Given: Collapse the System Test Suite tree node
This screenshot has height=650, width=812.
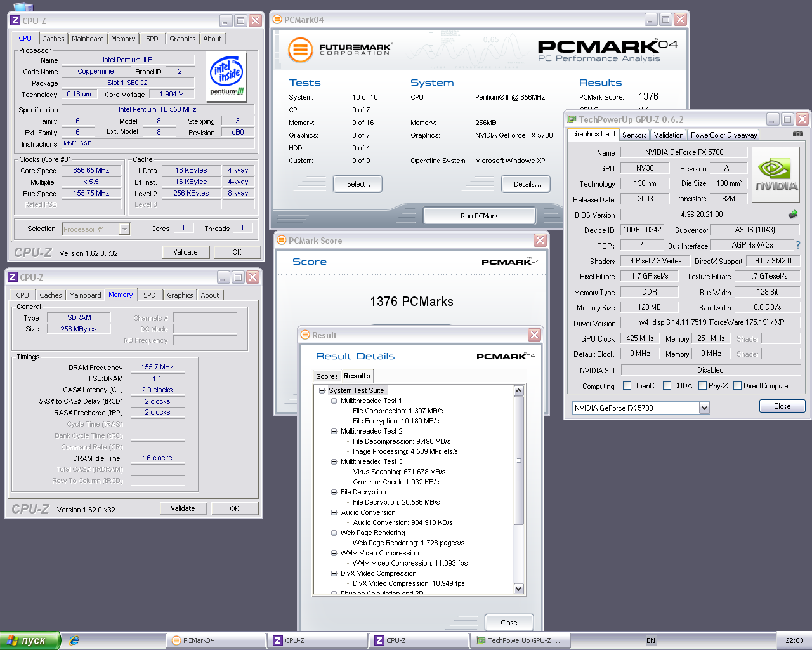Looking at the screenshot, I should (322, 390).
